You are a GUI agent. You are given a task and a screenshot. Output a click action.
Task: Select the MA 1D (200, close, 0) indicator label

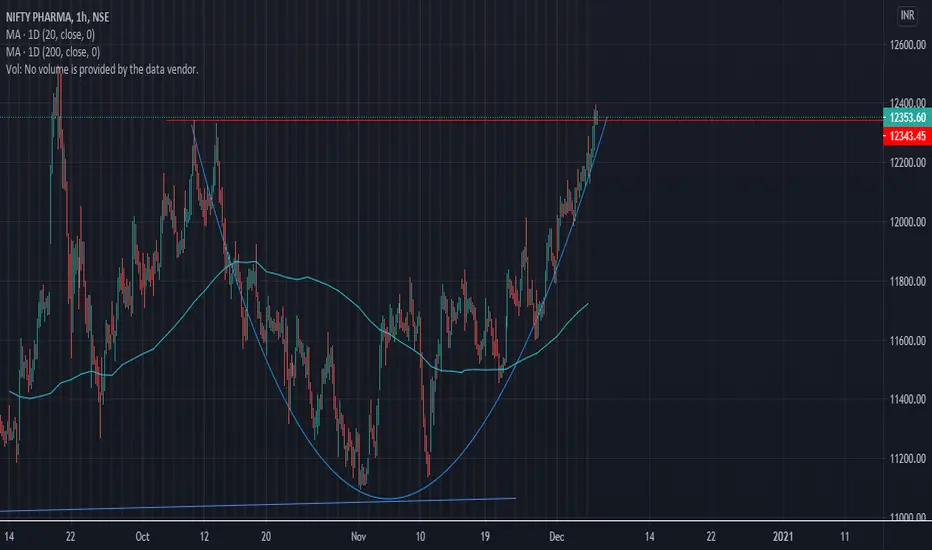pos(53,52)
